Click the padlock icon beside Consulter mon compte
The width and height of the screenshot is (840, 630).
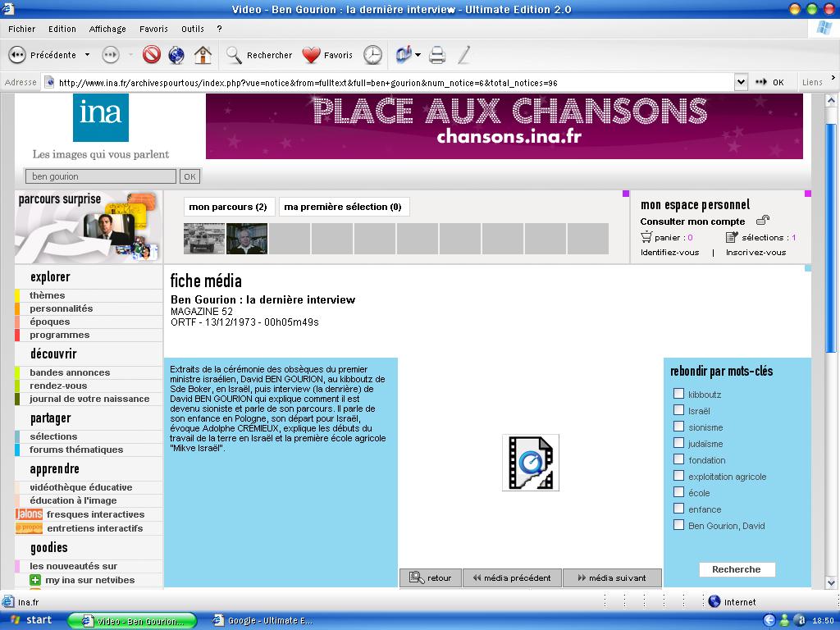click(763, 220)
